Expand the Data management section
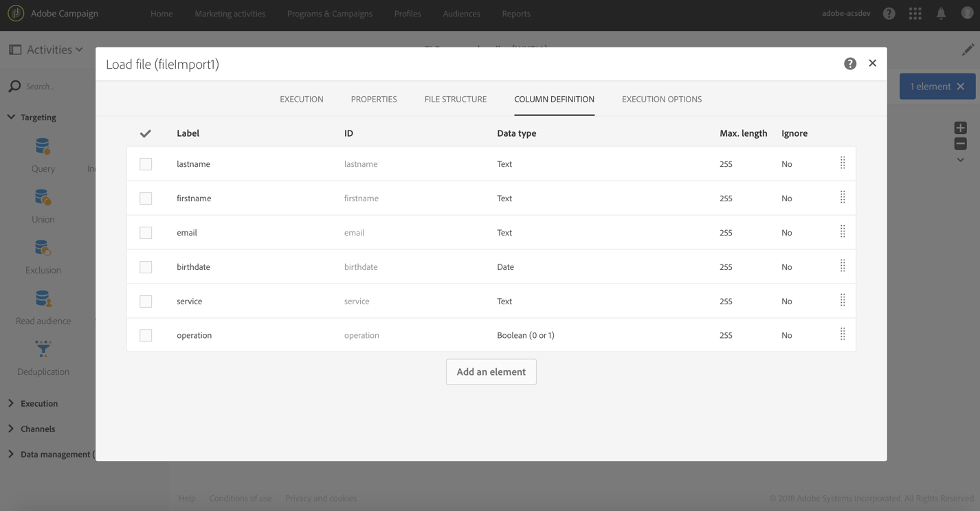 (11, 454)
